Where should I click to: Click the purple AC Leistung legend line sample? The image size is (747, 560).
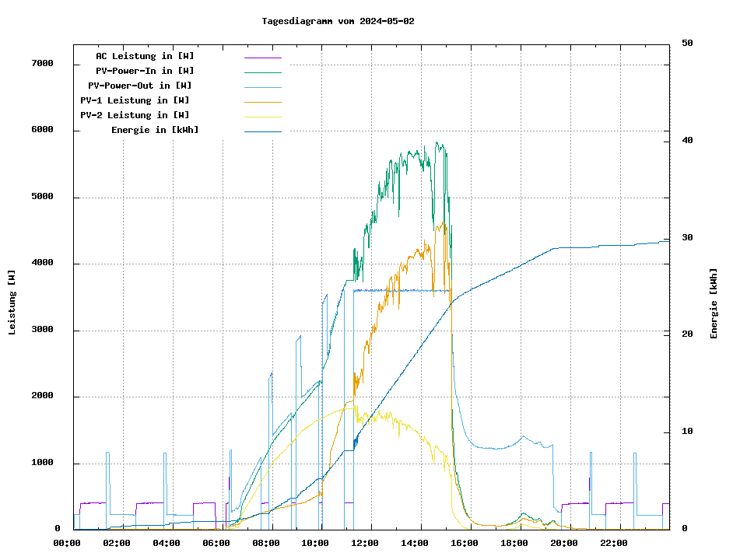click(x=262, y=58)
